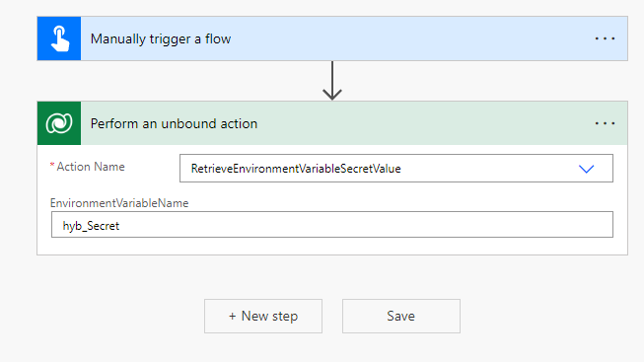Click the empty body area of the action card
This screenshot has width=644, height=362.
click(332, 247)
